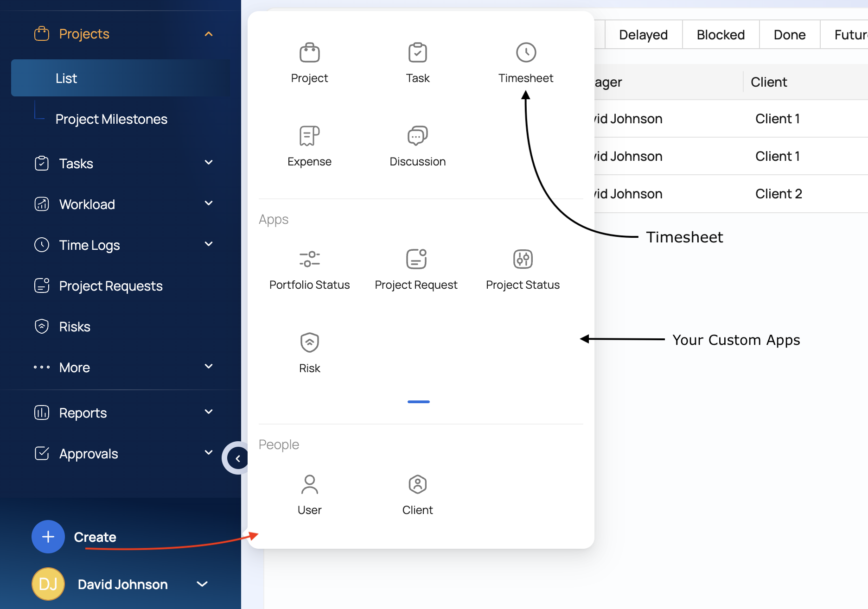Image resolution: width=868 pixels, height=609 pixels.
Task: Collapse the Projects sidebar section
Action: pos(209,34)
